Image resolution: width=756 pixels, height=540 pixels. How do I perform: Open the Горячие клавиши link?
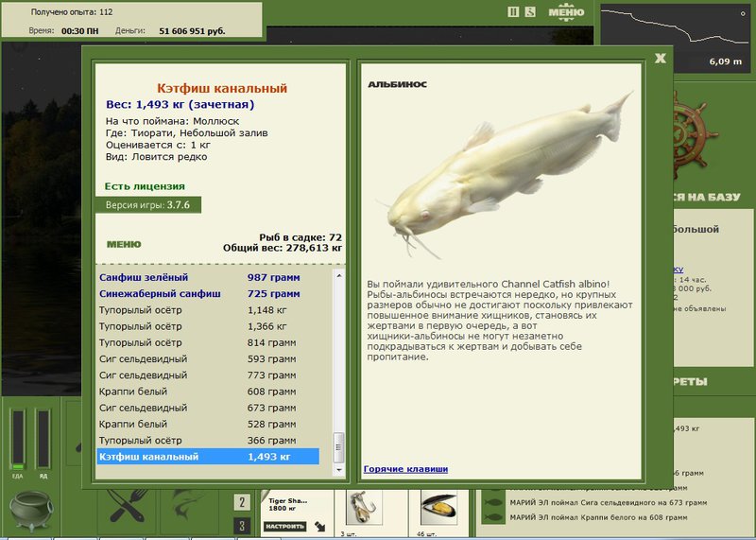pos(405,469)
